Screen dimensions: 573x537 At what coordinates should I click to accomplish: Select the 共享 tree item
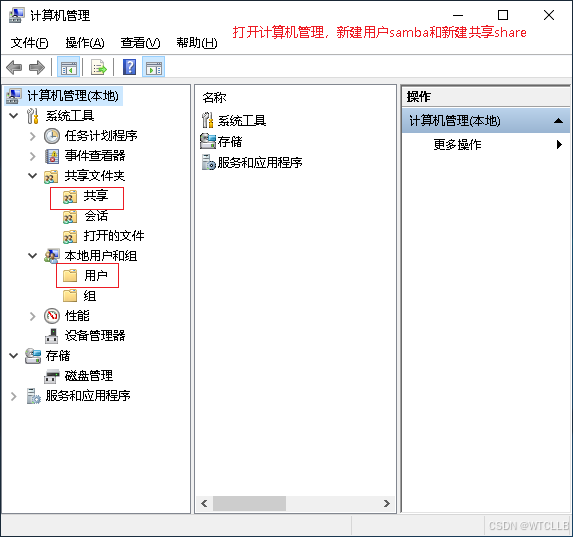(96, 196)
